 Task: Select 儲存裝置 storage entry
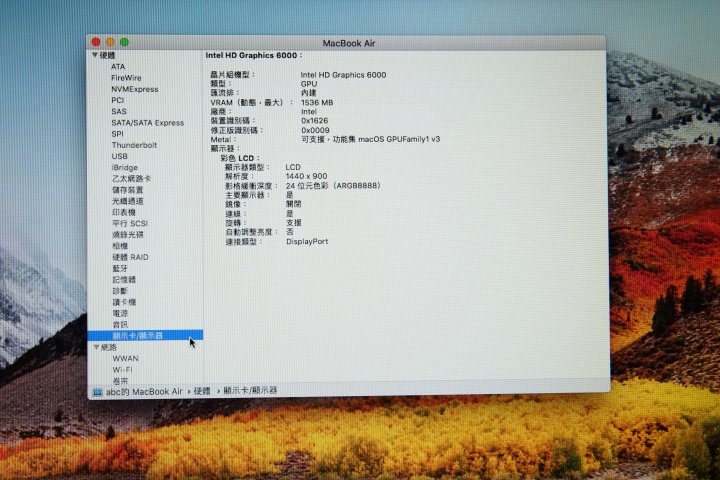tap(128, 190)
